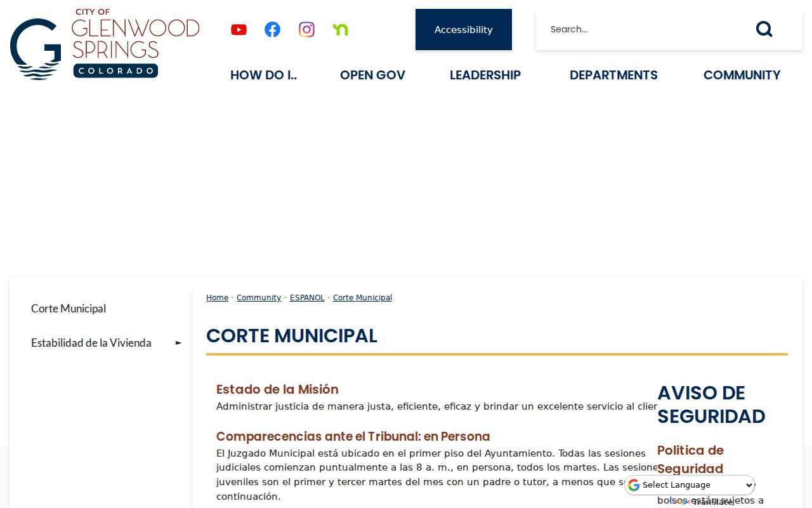This screenshot has width=812, height=508.
Task: Click the Google G icon in translate widget
Action: pos(634,485)
